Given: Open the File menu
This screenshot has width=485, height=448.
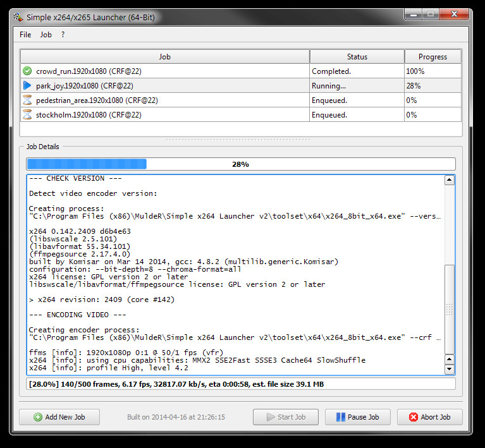Looking at the screenshot, I should pyautogui.click(x=25, y=35).
